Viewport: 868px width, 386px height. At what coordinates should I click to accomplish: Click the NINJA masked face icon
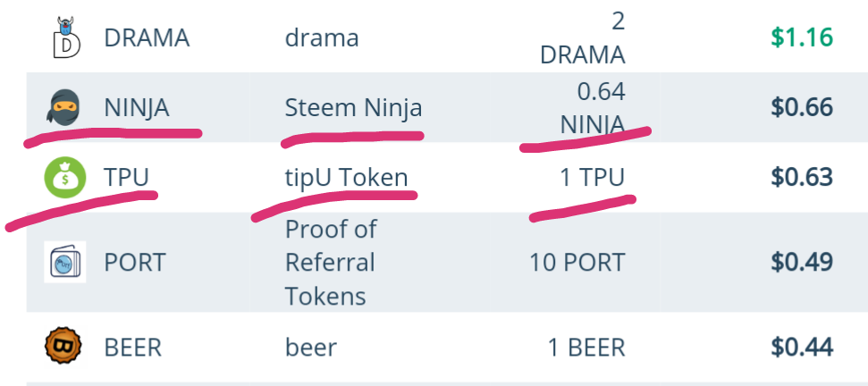click(64, 108)
